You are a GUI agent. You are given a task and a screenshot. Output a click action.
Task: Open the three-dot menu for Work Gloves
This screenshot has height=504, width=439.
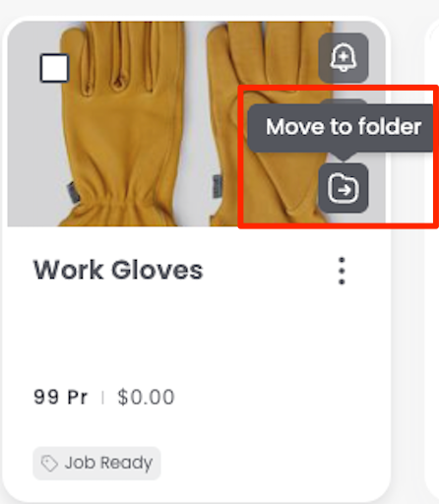pyautogui.click(x=342, y=271)
